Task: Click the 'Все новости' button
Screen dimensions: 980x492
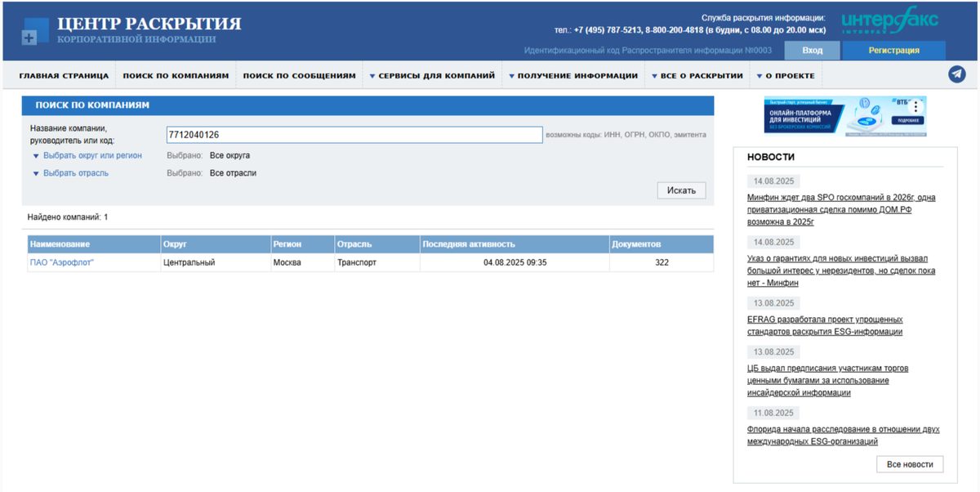Action: pyautogui.click(x=910, y=464)
